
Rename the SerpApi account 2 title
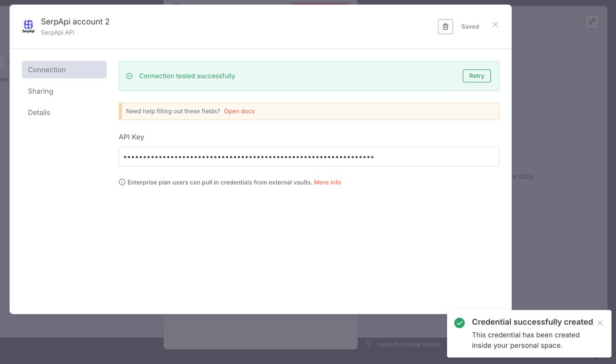(x=75, y=22)
